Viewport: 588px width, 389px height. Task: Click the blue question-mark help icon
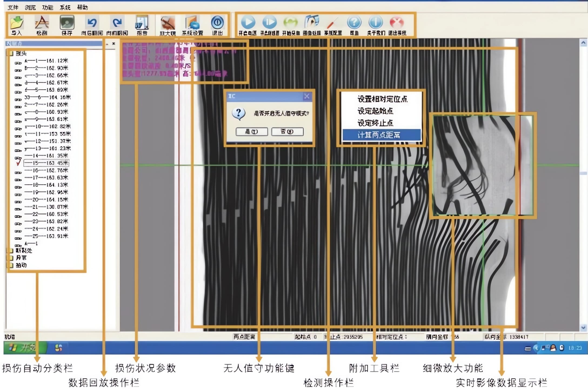click(354, 23)
